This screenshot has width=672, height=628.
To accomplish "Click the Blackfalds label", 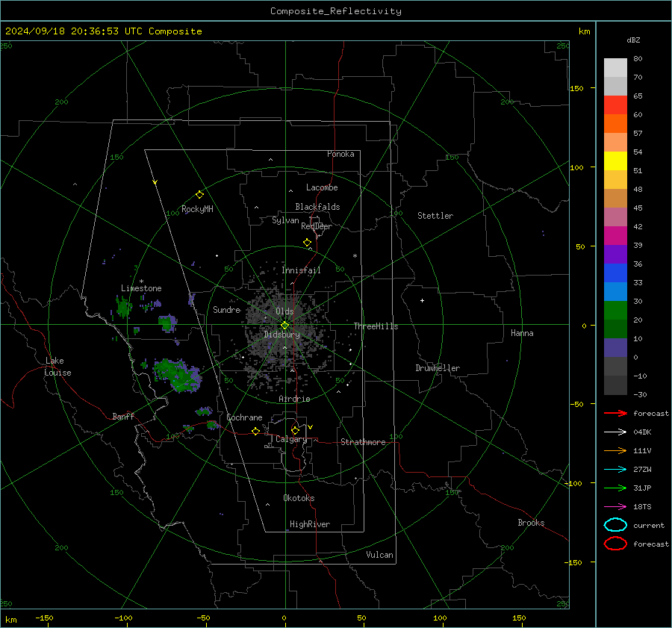I will (x=317, y=207).
